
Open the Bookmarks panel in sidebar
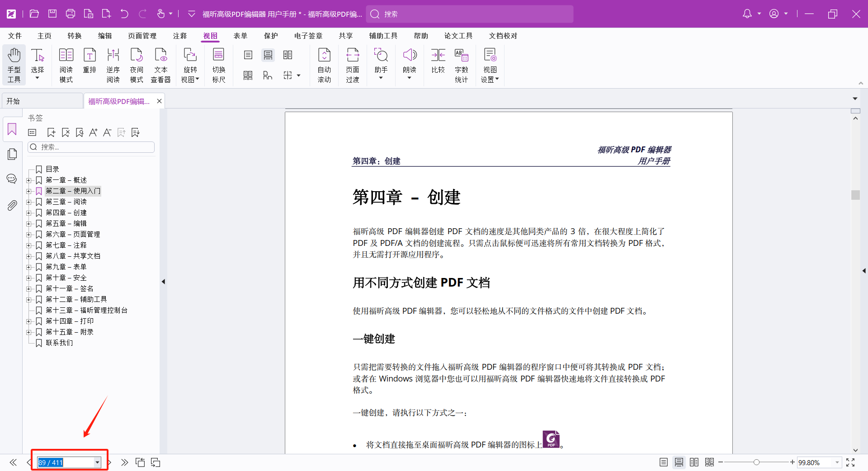(12, 129)
